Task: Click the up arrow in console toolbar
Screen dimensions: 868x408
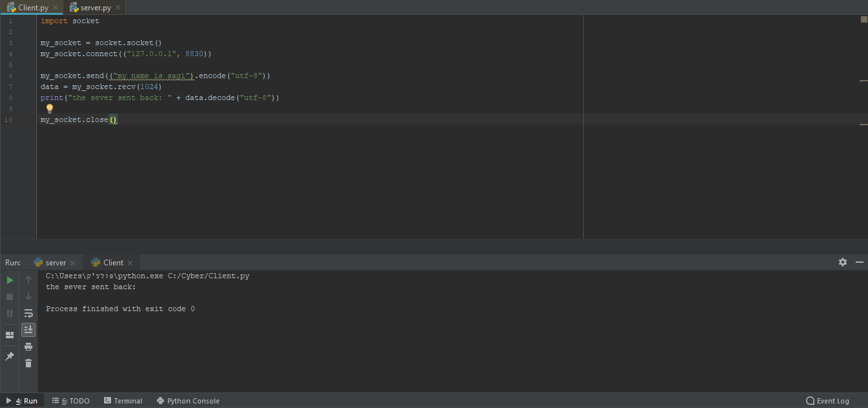Action: point(28,280)
